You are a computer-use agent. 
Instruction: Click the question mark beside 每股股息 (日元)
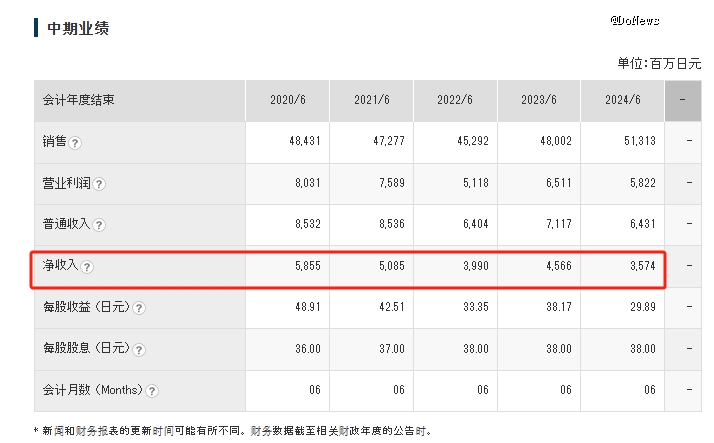tap(139, 349)
